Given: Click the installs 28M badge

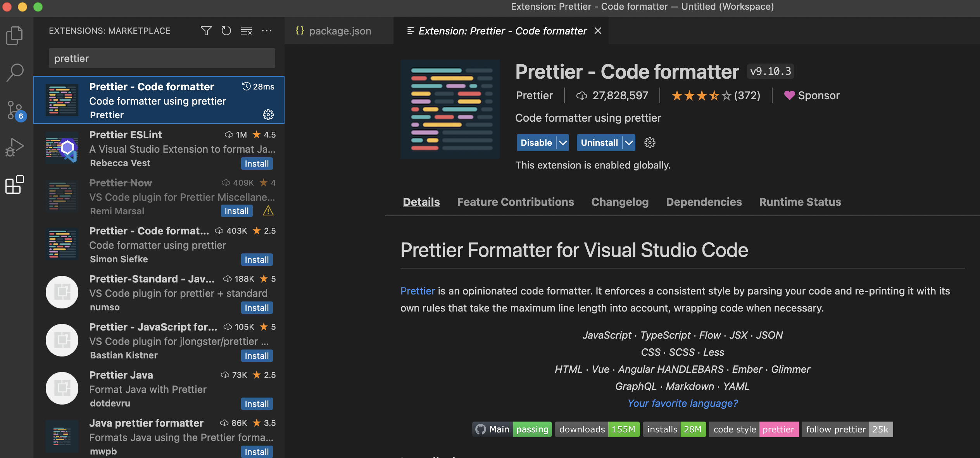Looking at the screenshot, I should click(x=674, y=429).
